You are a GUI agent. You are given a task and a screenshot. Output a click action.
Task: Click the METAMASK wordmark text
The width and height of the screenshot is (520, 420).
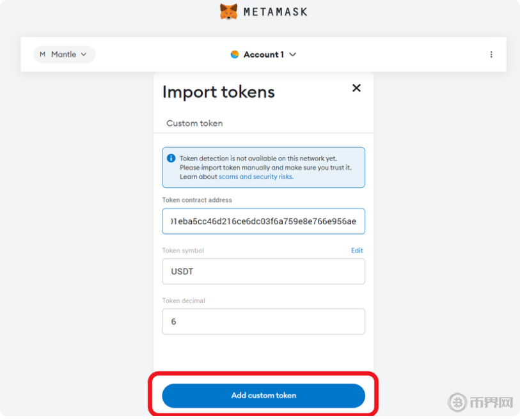(x=275, y=12)
